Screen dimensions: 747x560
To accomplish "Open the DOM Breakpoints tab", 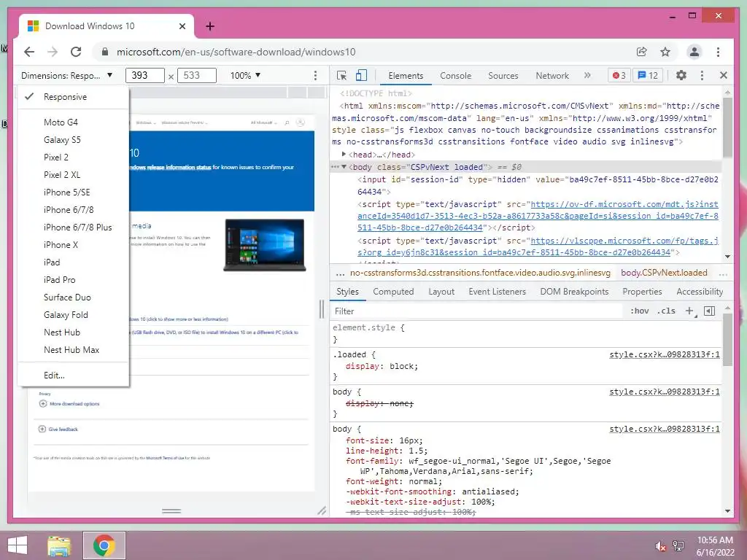I will coord(574,292).
